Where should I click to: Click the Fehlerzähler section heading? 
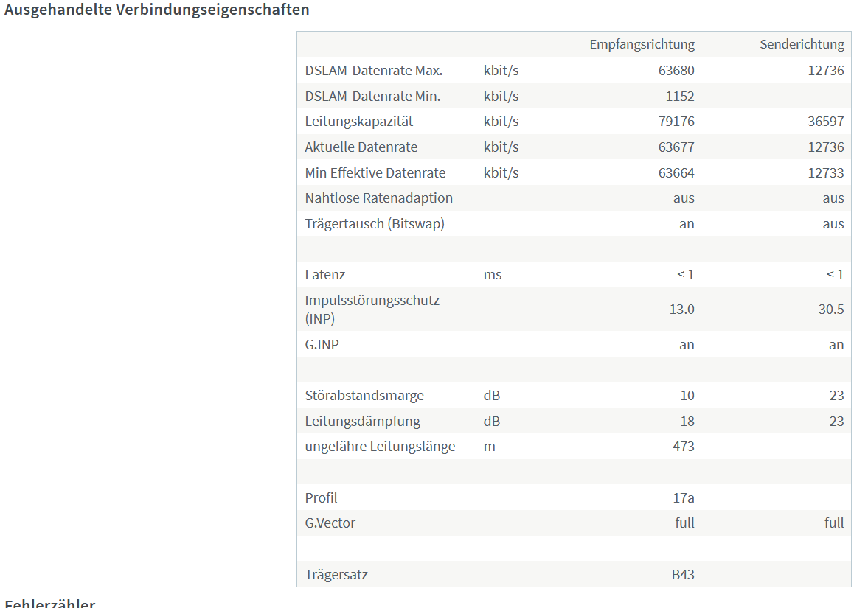pyautogui.click(x=50, y=602)
